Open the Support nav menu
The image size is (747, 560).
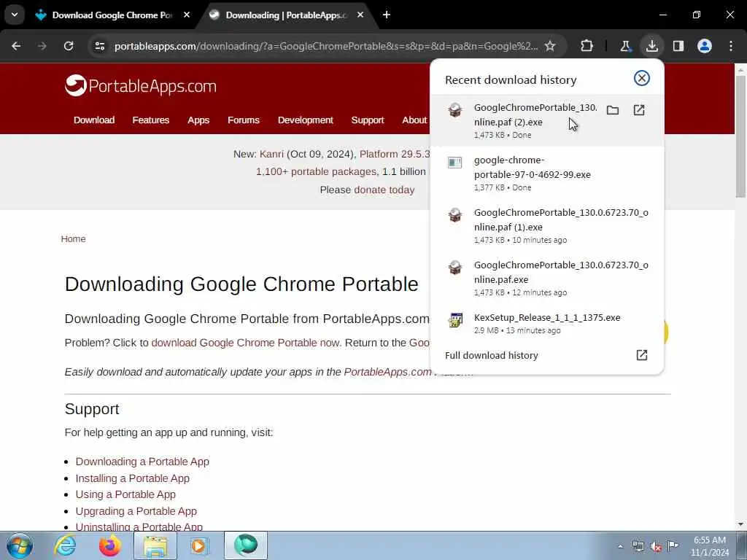tap(368, 120)
